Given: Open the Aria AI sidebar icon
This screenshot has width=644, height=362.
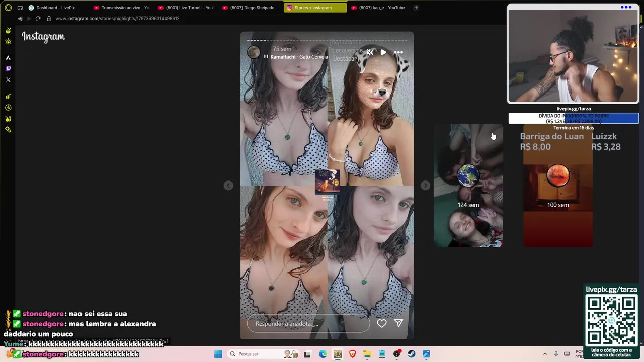Looking at the screenshot, I should pyautogui.click(x=8, y=58).
